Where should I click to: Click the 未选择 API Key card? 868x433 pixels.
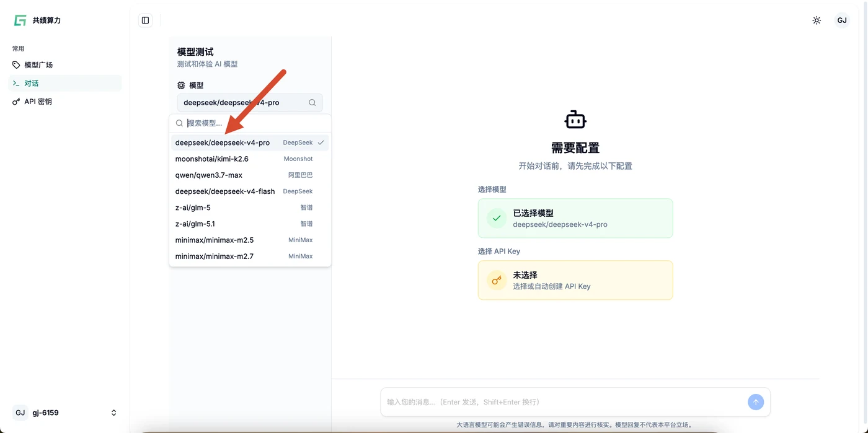[575, 280]
